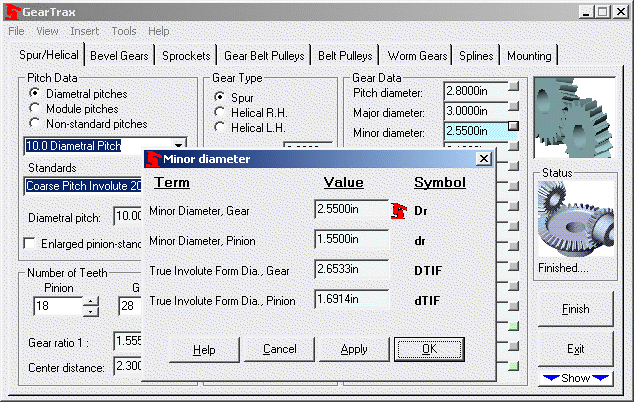Screen dimensions: 634x402
Task: Switch to Worm Gears tab
Action: (x=417, y=55)
